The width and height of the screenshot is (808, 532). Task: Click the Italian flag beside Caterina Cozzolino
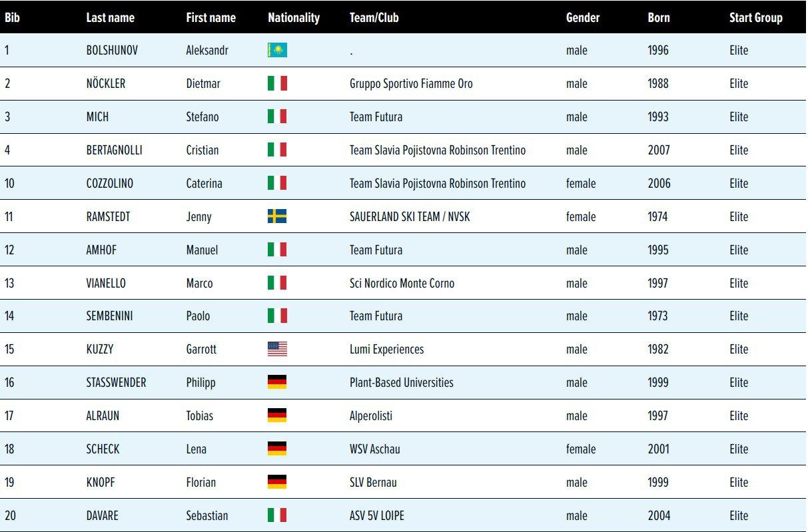277,183
